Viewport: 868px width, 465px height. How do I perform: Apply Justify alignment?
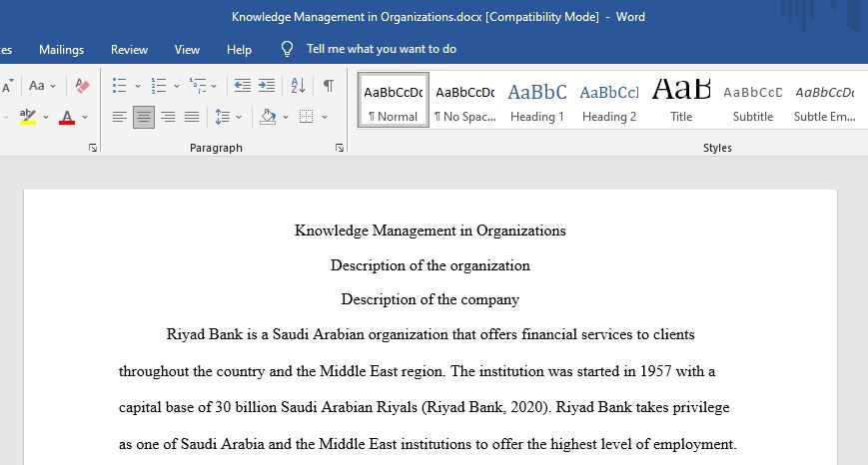[192, 117]
